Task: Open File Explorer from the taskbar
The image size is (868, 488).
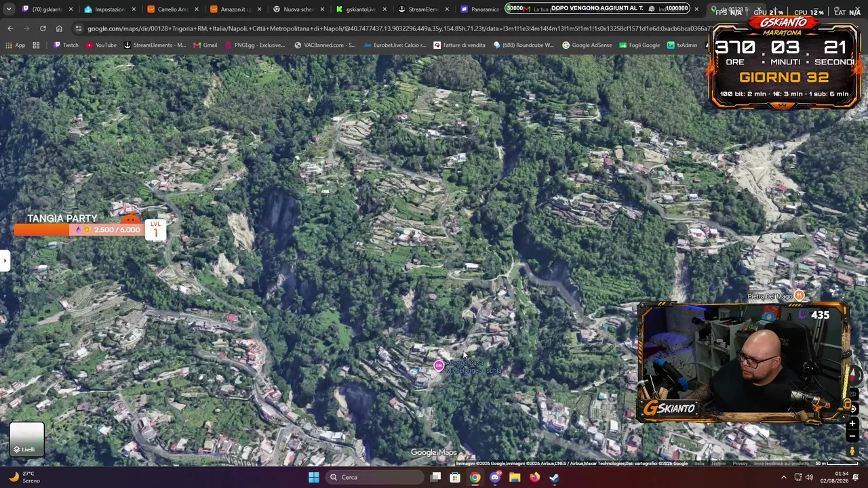Action: point(515,477)
